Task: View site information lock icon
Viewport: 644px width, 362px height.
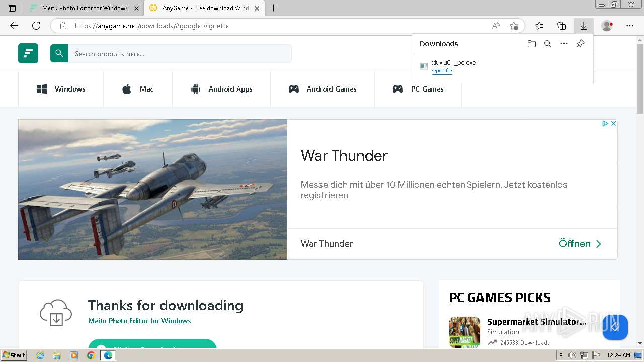Action: 63,26
